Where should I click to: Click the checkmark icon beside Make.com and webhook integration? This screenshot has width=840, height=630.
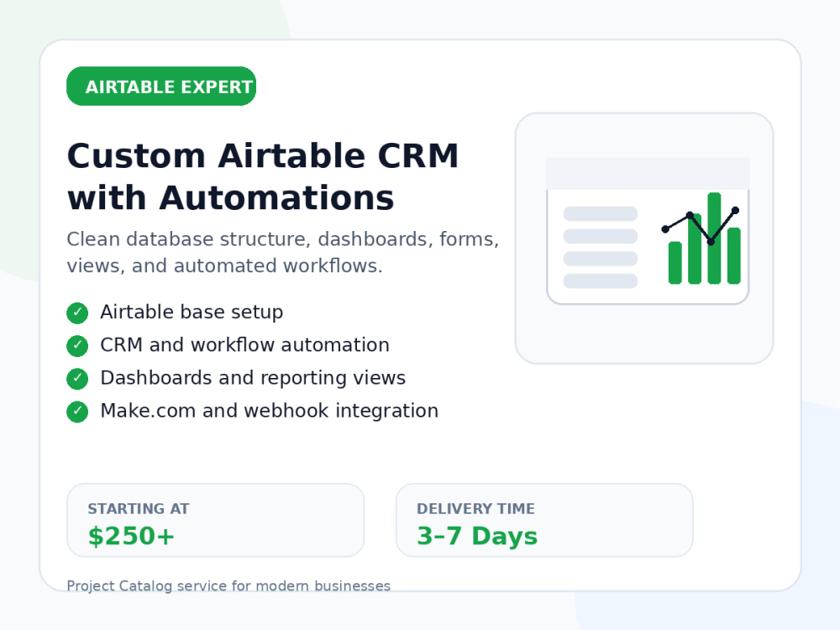pos(77,412)
